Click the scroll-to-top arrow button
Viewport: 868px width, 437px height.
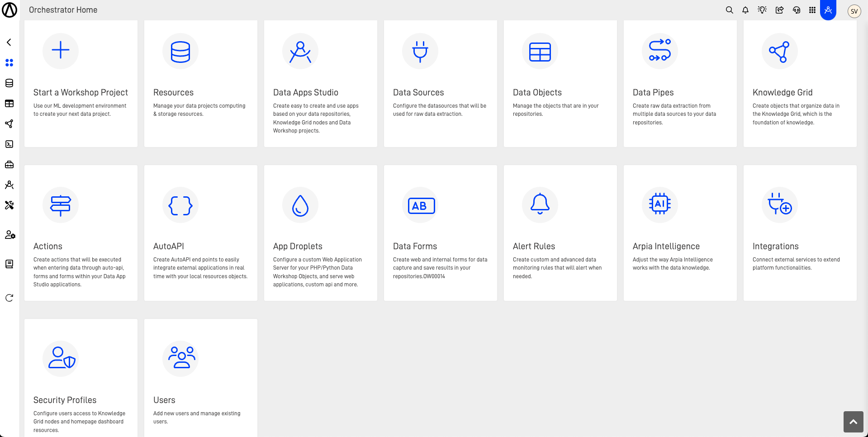pos(854,422)
